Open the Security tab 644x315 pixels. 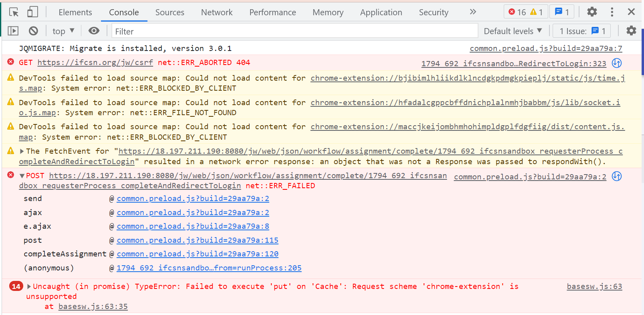tap(434, 12)
